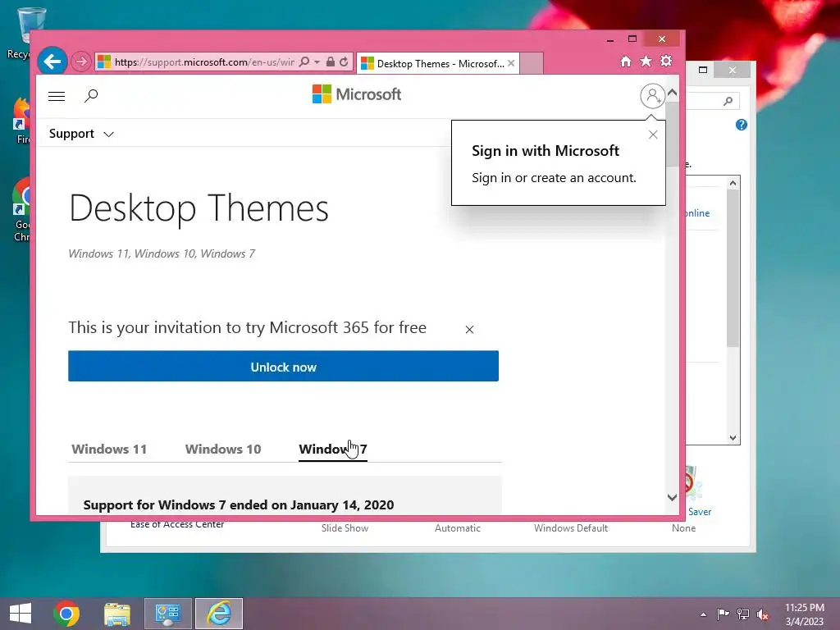Screen dimensions: 840x630
Task: Maximize the Personalization window
Action: (x=703, y=70)
